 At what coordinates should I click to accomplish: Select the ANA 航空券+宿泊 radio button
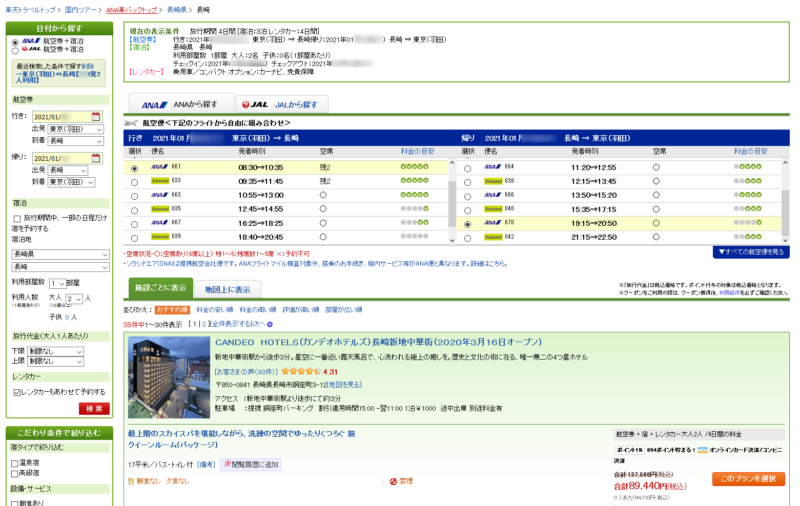click(15, 42)
